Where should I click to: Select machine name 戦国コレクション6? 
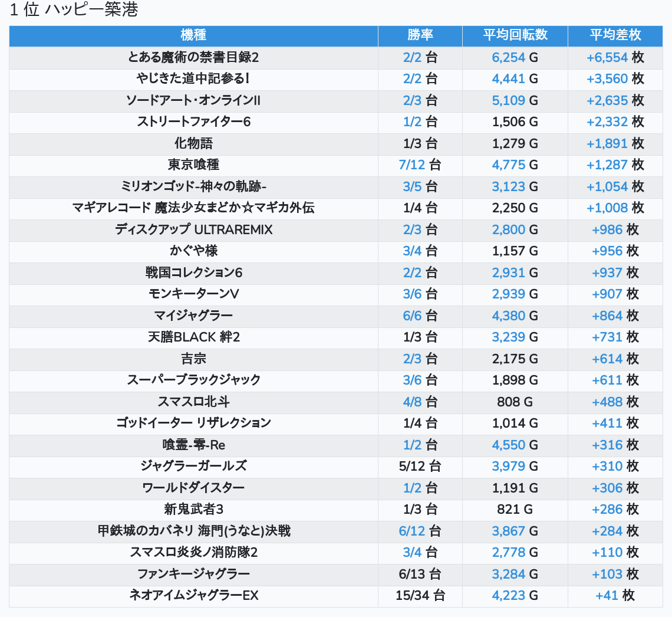click(193, 273)
